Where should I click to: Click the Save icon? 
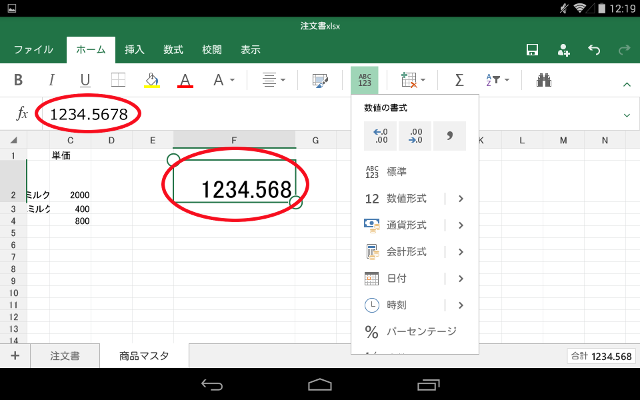(532, 50)
